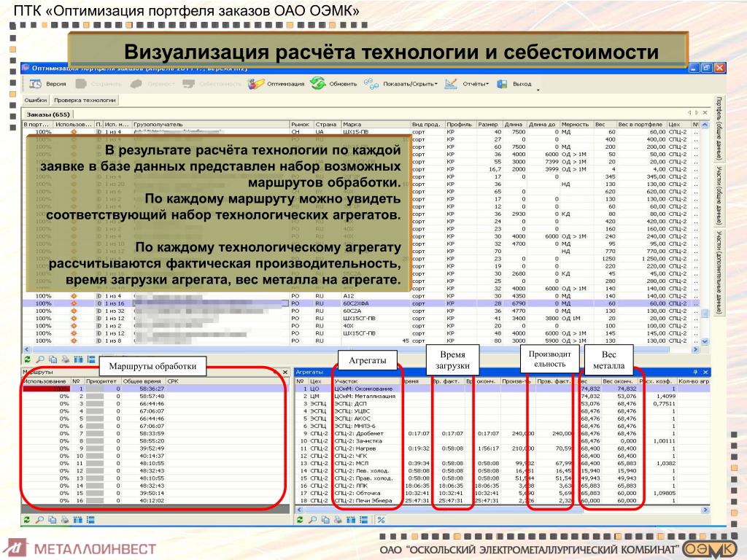Open the toolbar overflow arrow after Выход
This screenshot has width=747, height=560.
pyautogui.click(x=538, y=90)
